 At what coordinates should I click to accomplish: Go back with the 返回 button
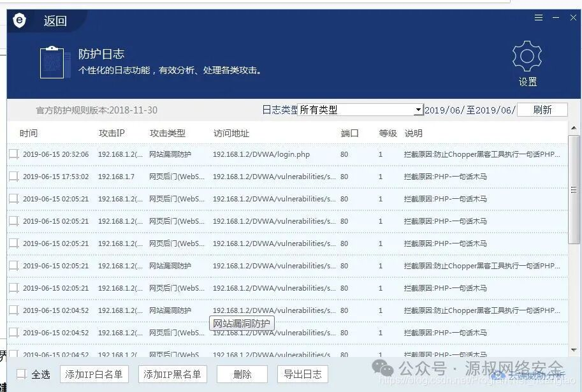click(x=55, y=21)
